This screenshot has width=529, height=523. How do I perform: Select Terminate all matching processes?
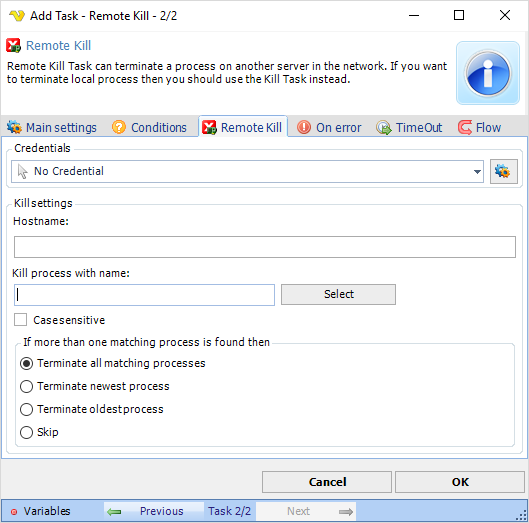click(x=26, y=363)
